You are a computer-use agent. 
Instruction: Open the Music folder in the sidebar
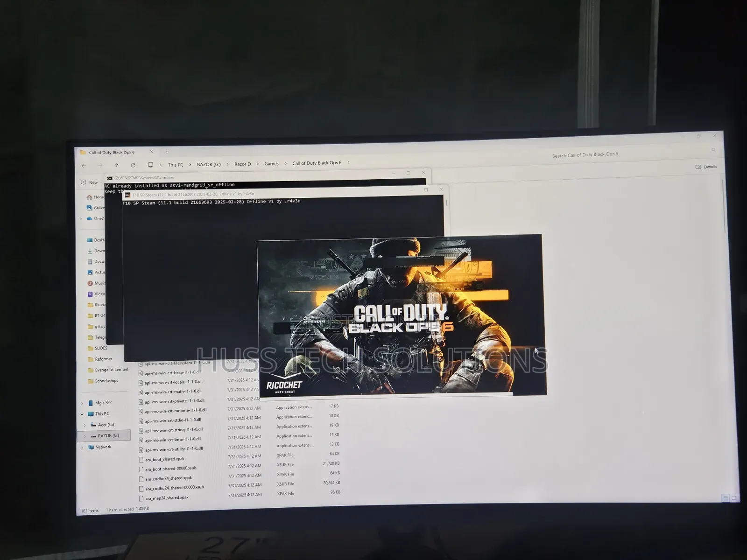coord(96,283)
